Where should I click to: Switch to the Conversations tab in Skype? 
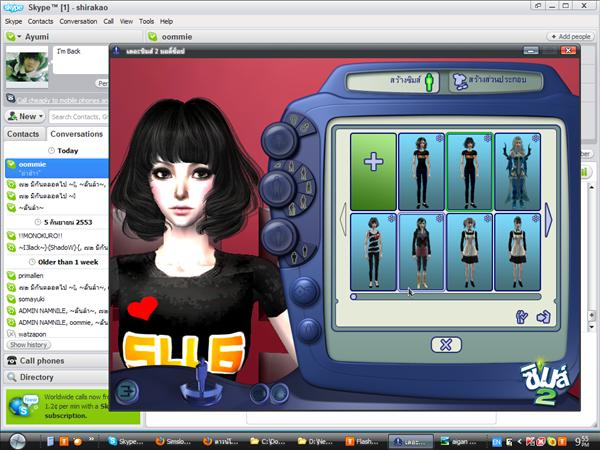77,134
